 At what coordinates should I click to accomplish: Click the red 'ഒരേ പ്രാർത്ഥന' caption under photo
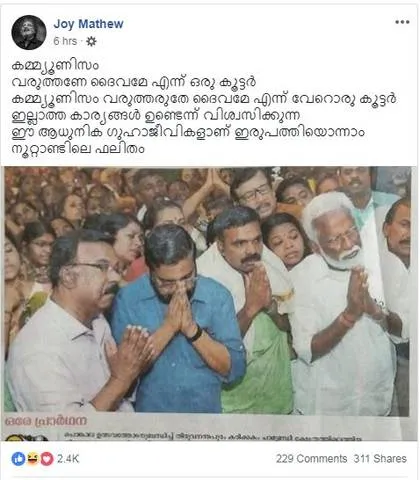click(46, 421)
